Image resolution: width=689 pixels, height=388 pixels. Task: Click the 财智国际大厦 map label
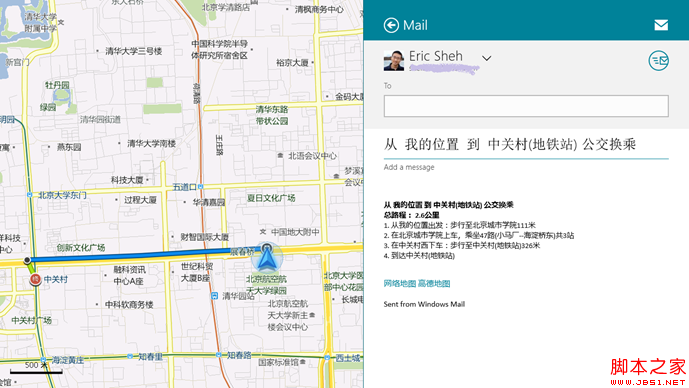[205, 237]
